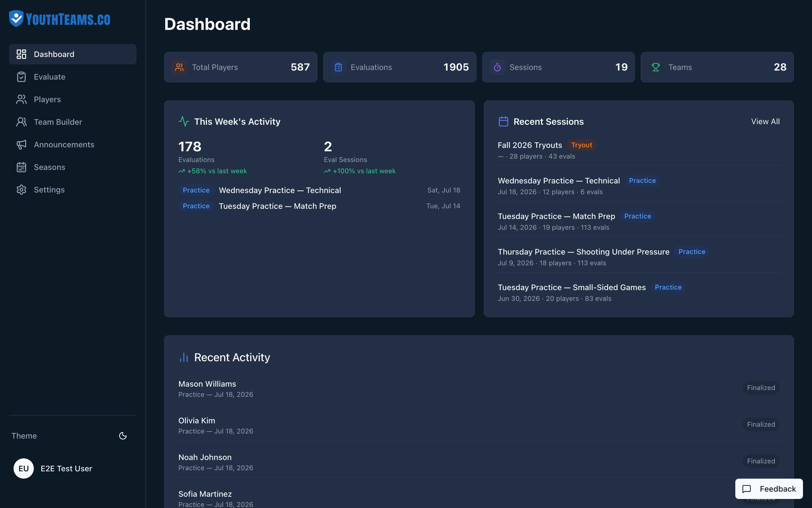The height and width of the screenshot is (508, 812).
Task: Click the Dashboard page heading
Action: [x=207, y=24]
